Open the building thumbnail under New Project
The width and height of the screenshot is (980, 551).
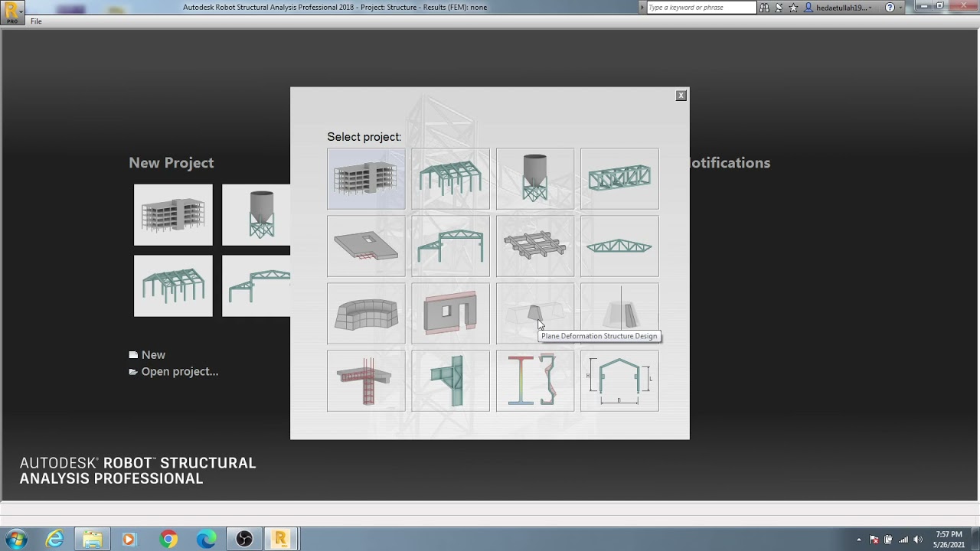click(173, 215)
